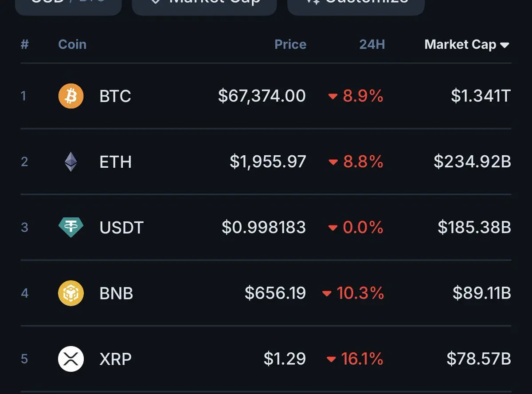Click the red down arrow beside BTC 8.9%
This screenshot has width=532, height=394.
point(332,97)
